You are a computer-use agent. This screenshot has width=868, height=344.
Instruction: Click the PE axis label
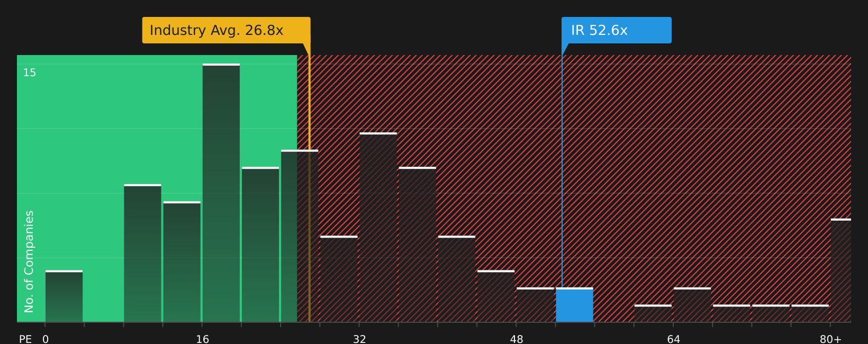(25, 339)
